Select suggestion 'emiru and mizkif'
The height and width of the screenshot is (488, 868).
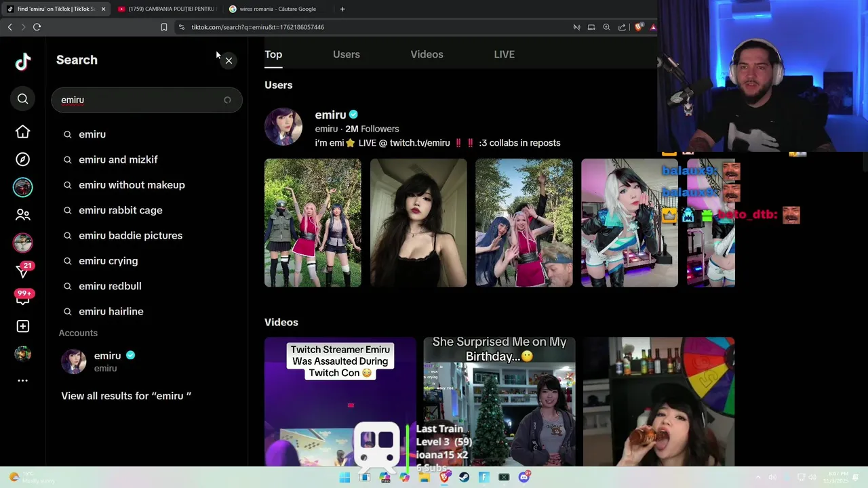(x=118, y=159)
